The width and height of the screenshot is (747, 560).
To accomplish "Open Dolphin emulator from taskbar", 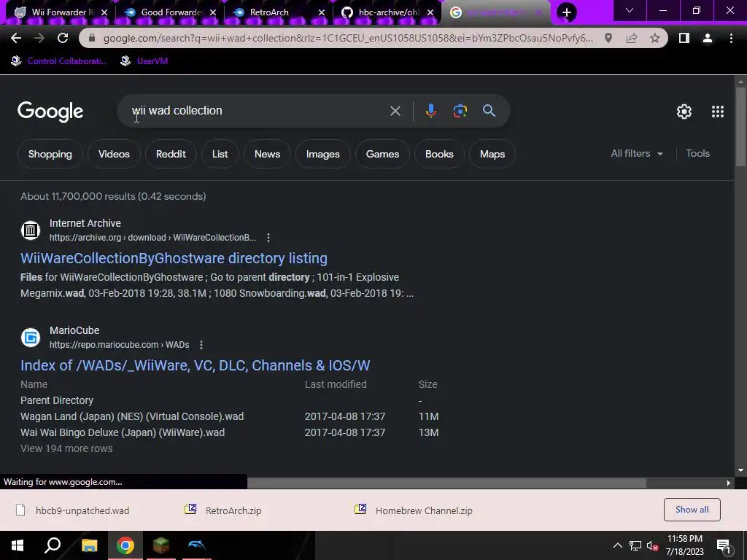I will [196, 545].
